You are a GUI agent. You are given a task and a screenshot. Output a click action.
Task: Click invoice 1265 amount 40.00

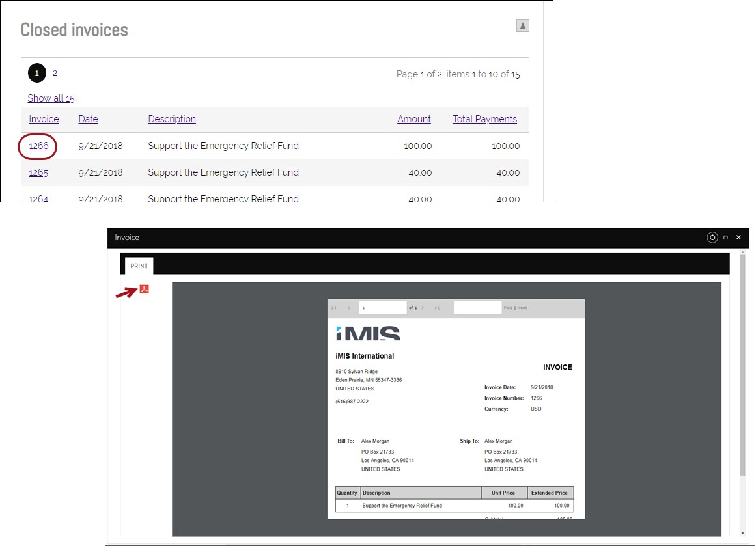(x=420, y=172)
